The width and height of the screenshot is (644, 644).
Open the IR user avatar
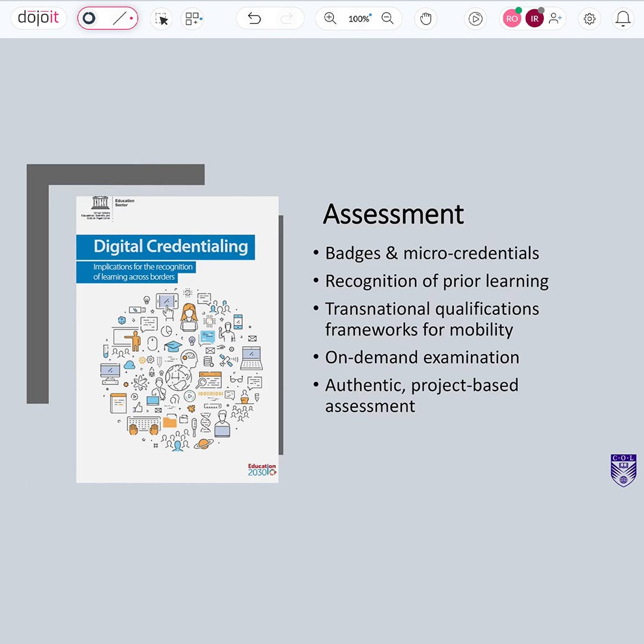pyautogui.click(x=534, y=18)
